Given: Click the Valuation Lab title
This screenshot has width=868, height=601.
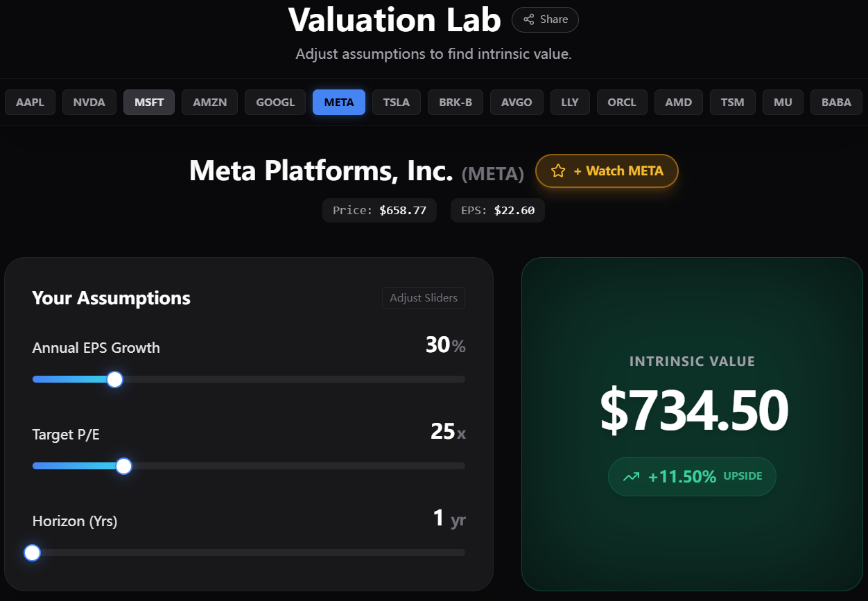Looking at the screenshot, I should (394, 19).
